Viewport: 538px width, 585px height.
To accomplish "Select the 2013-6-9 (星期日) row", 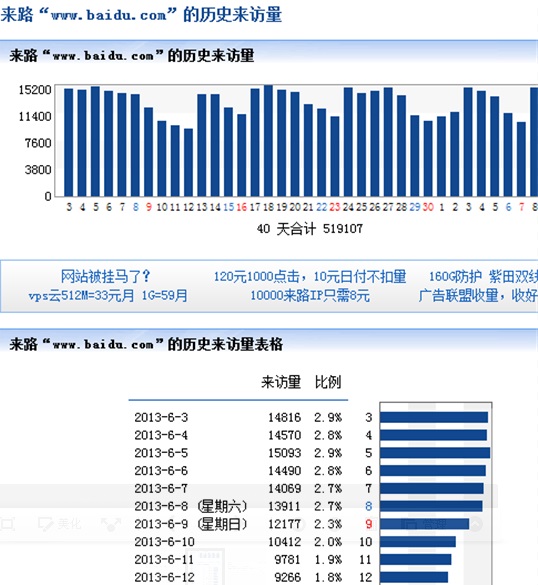I will pyautogui.click(x=238, y=524).
